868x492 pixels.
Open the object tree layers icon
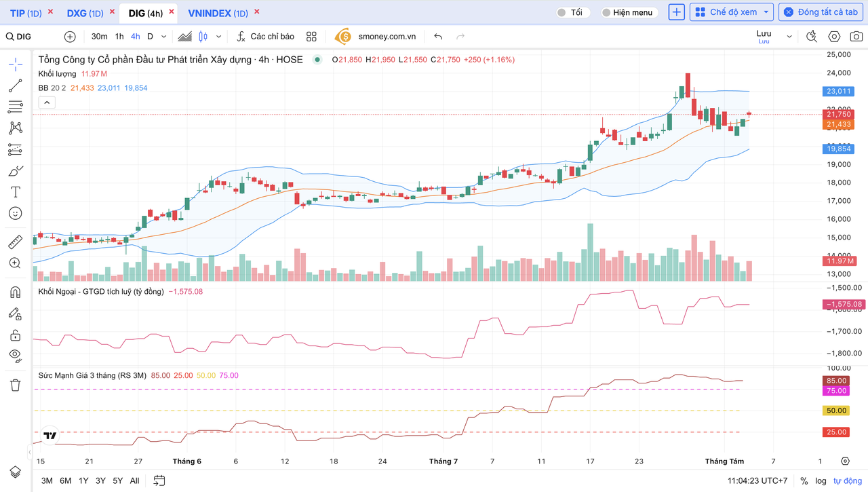click(x=15, y=472)
